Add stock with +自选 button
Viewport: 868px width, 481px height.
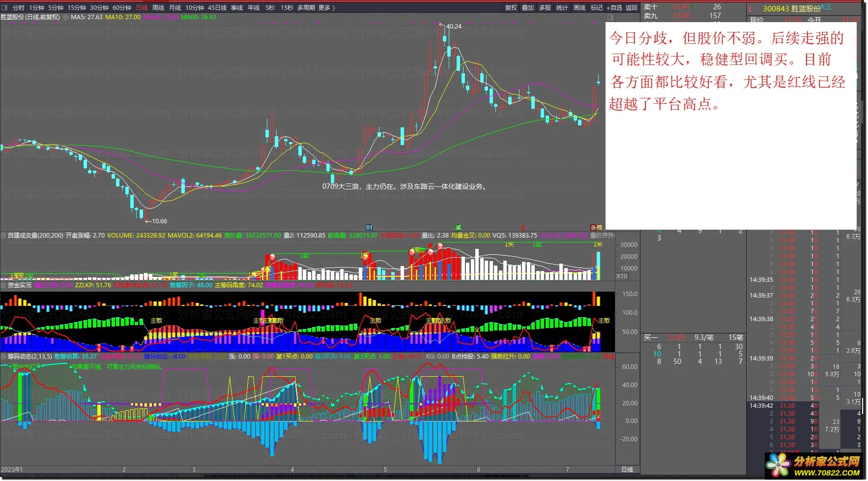pos(614,8)
